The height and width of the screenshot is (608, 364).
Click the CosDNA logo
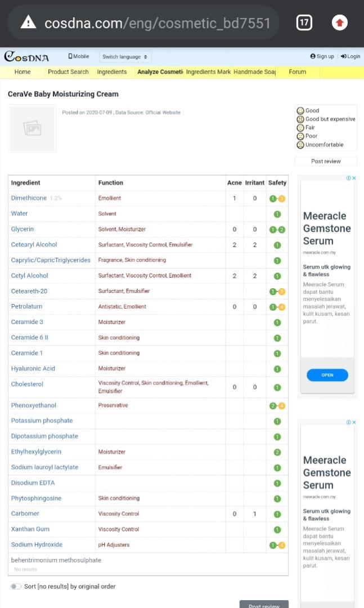click(26, 57)
